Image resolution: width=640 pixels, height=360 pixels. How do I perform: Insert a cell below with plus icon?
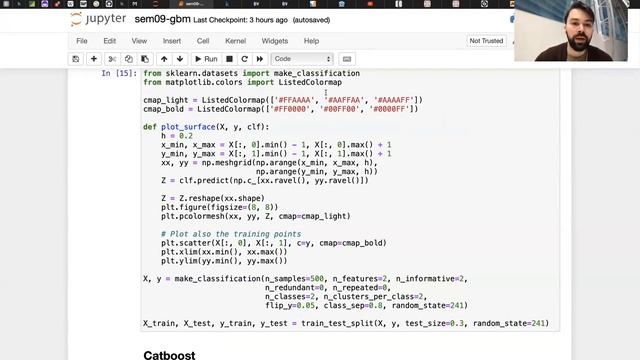pos(93,59)
